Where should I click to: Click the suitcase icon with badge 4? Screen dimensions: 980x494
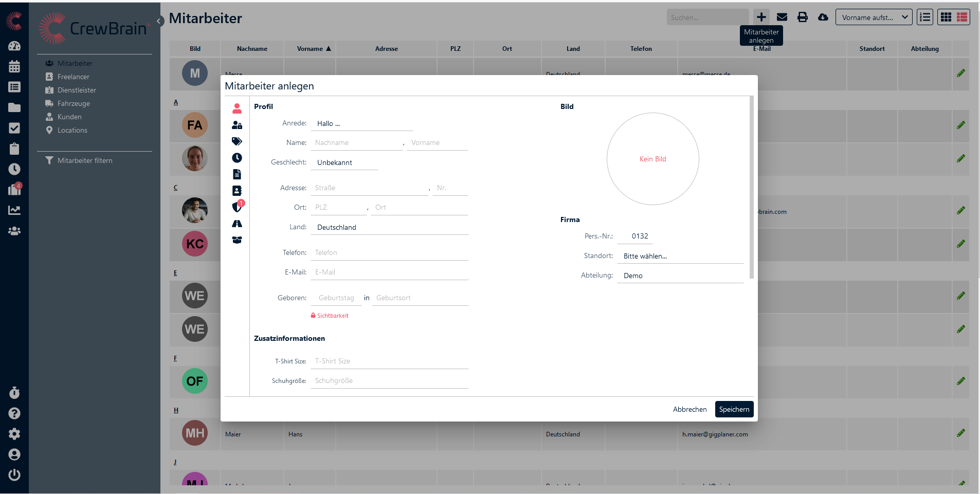[x=14, y=190]
